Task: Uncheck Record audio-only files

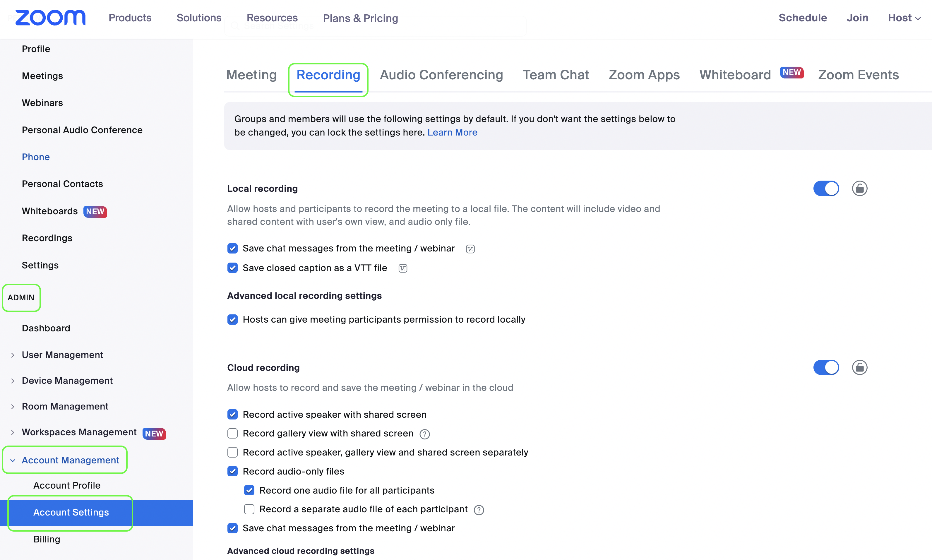Action: [232, 471]
